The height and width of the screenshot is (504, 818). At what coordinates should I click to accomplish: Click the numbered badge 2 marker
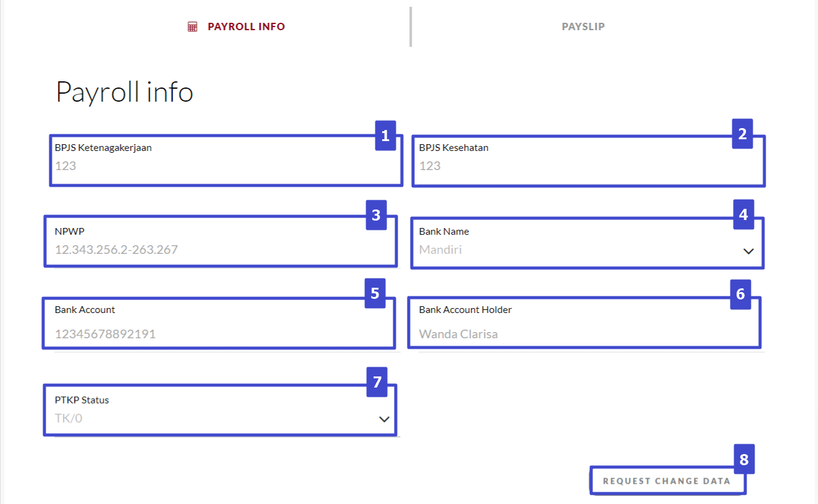tap(743, 133)
